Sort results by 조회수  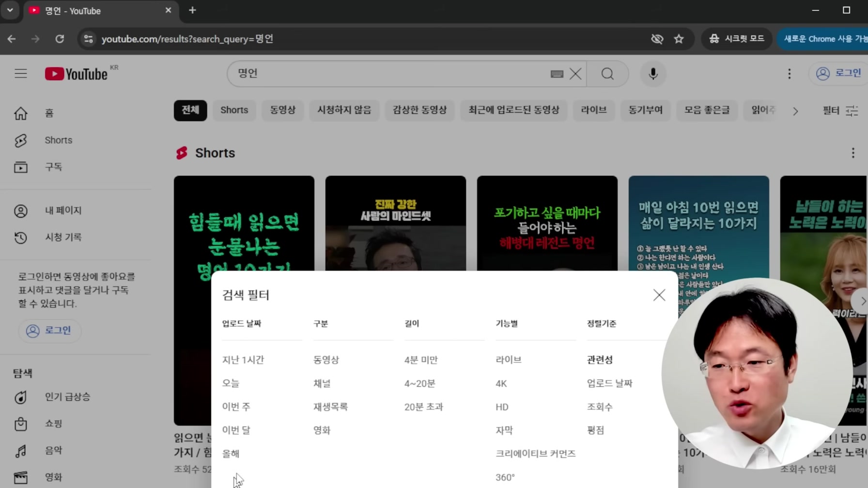[600, 407]
